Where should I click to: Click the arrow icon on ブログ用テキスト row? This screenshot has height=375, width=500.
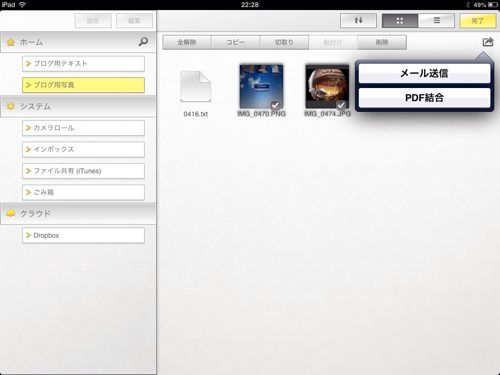[x=28, y=64]
